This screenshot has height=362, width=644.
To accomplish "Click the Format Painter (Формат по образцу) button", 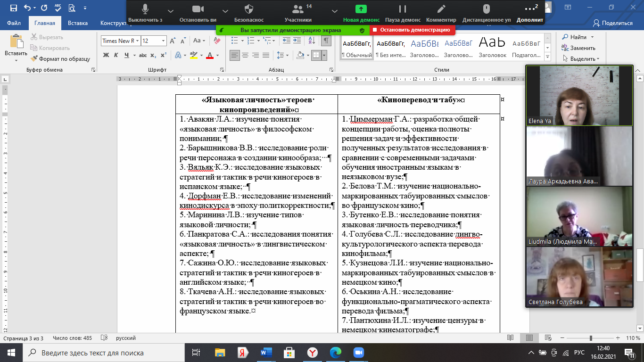I will tap(60, 59).
